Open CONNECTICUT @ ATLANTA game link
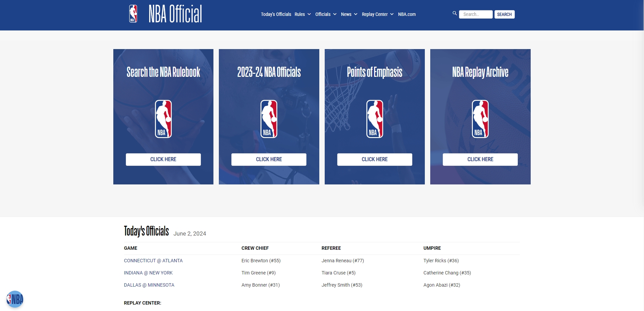Screen dimensions: 644x311 (x=153, y=261)
